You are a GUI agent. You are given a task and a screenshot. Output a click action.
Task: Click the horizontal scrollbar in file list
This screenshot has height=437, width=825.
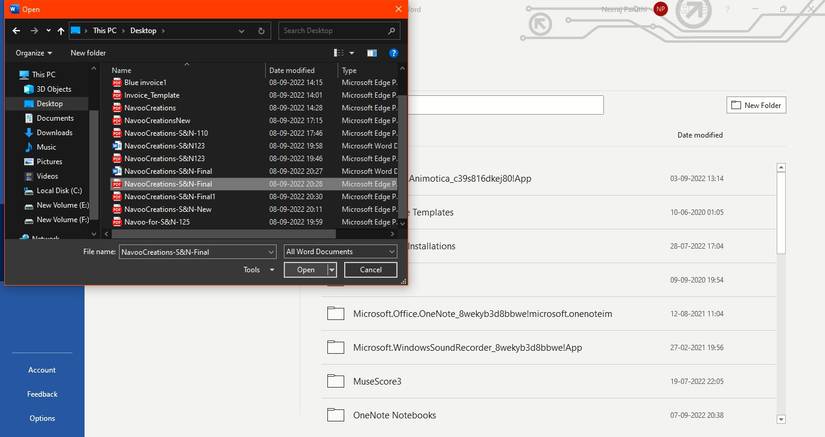(x=224, y=234)
